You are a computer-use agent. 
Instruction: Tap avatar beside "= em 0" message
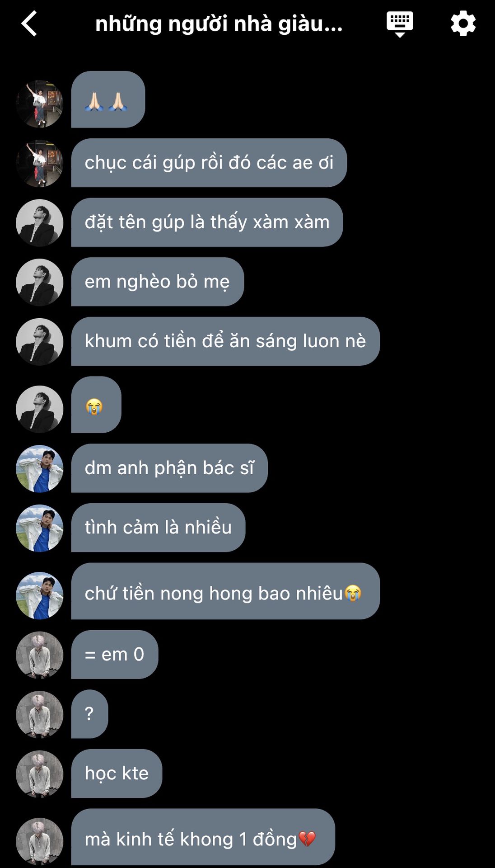click(40, 655)
